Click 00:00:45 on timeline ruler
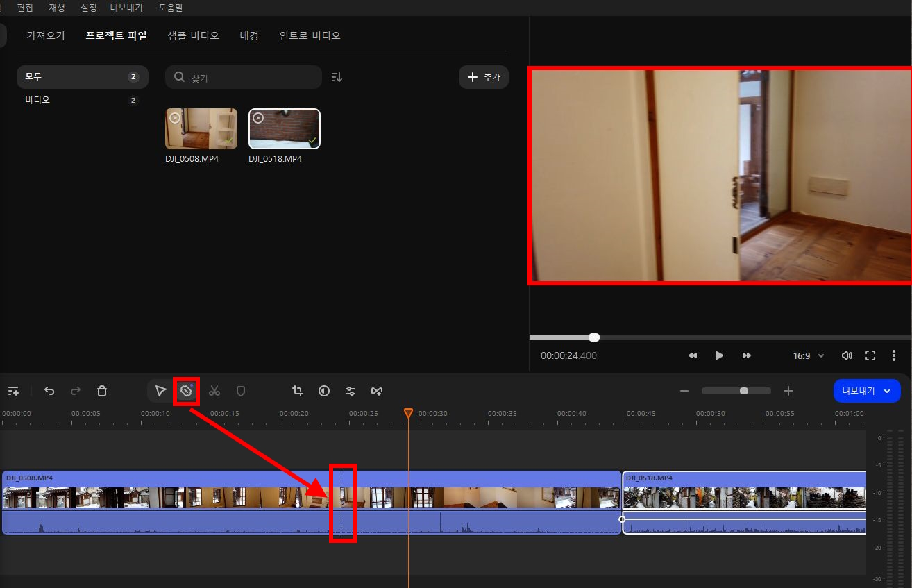Image resolution: width=912 pixels, height=588 pixels. [x=641, y=414]
